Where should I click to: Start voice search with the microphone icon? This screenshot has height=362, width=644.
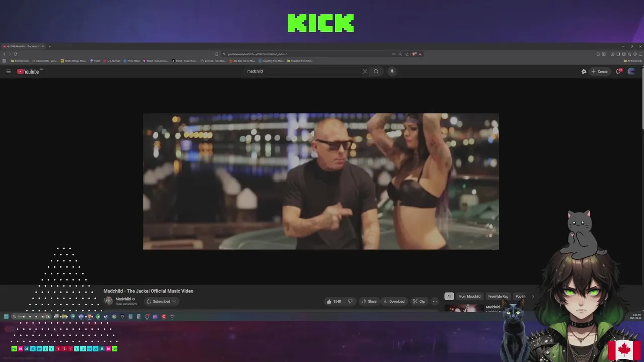pyautogui.click(x=392, y=71)
